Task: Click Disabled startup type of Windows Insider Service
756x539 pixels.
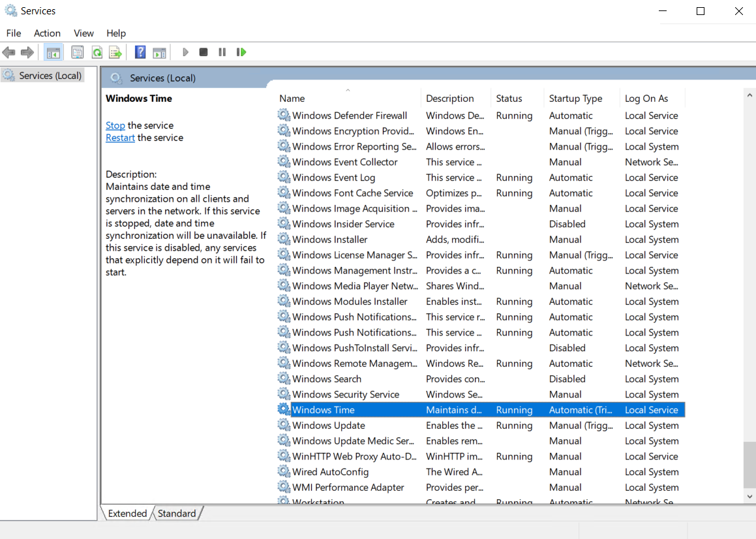Action: coord(567,224)
